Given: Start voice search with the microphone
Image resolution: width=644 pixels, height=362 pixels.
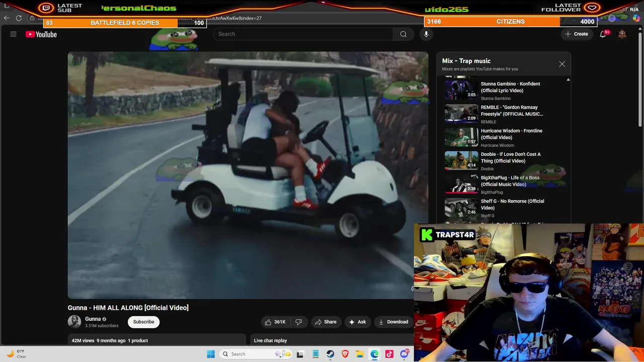Looking at the screenshot, I should [x=426, y=34].
